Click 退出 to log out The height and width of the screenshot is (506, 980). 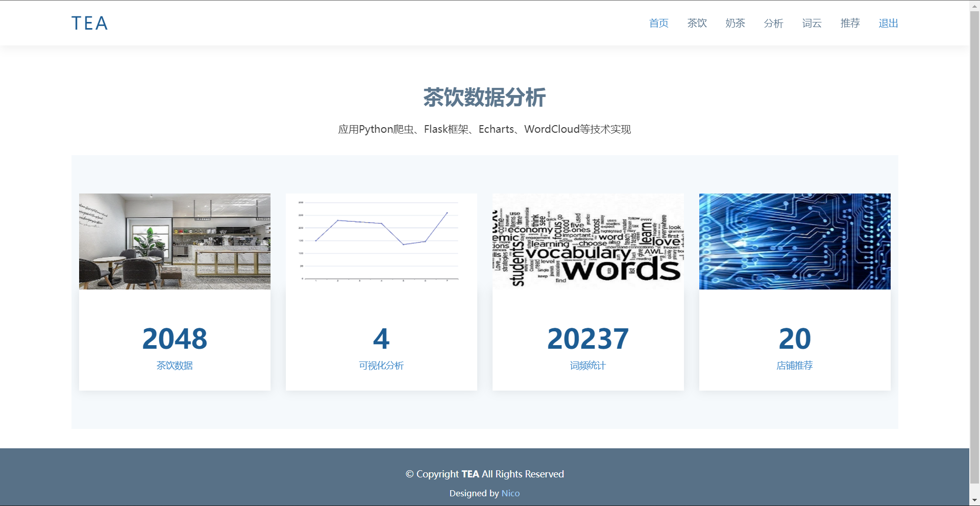pos(888,23)
